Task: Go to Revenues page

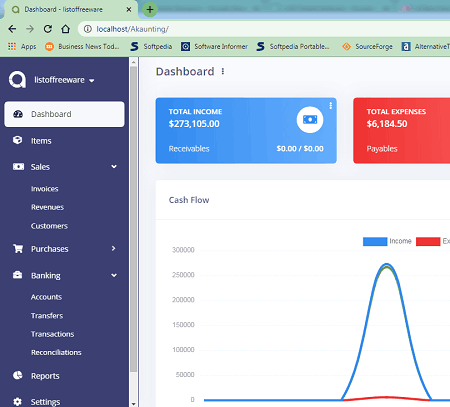Action: [47, 207]
